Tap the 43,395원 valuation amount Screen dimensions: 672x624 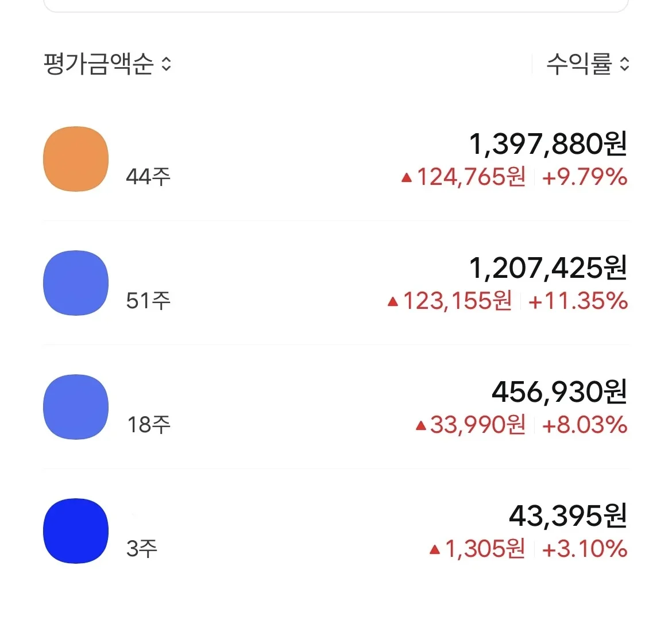pos(567,516)
